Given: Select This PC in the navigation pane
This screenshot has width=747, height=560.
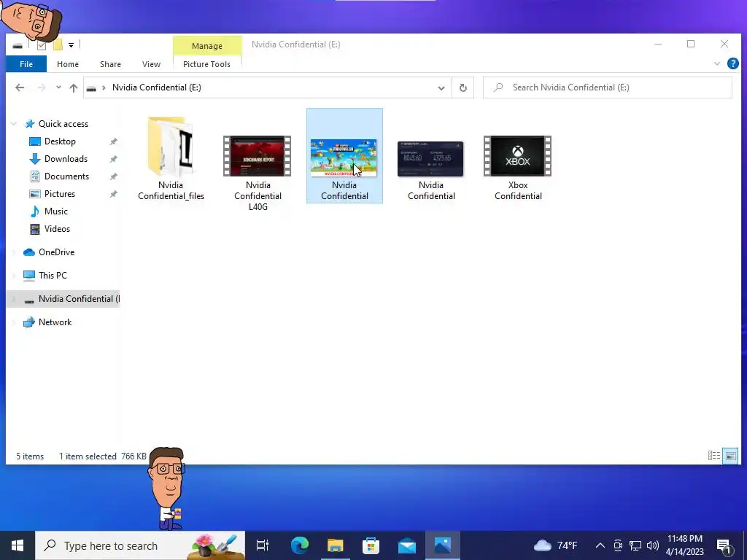Looking at the screenshot, I should pos(53,276).
